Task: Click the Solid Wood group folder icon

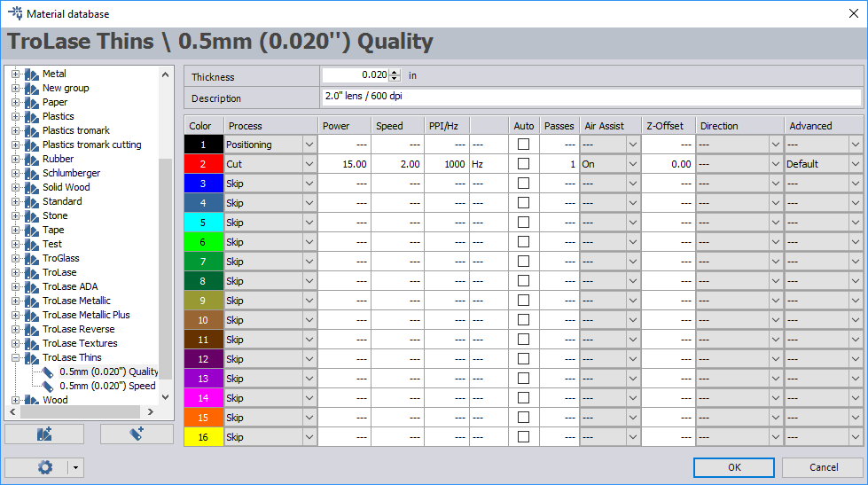Action: (32, 188)
